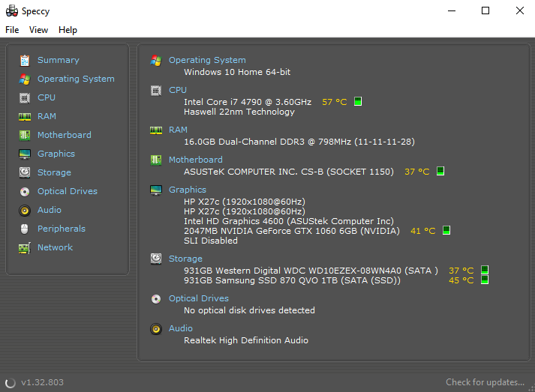Viewport: 535px width, 392px height.
Task: Minimize the Speccy window
Action: coord(452,11)
